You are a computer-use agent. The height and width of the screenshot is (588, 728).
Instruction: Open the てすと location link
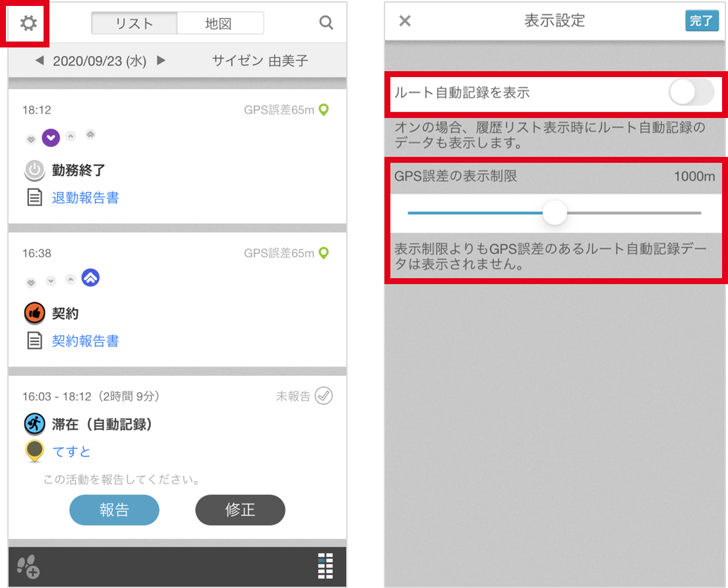71,452
